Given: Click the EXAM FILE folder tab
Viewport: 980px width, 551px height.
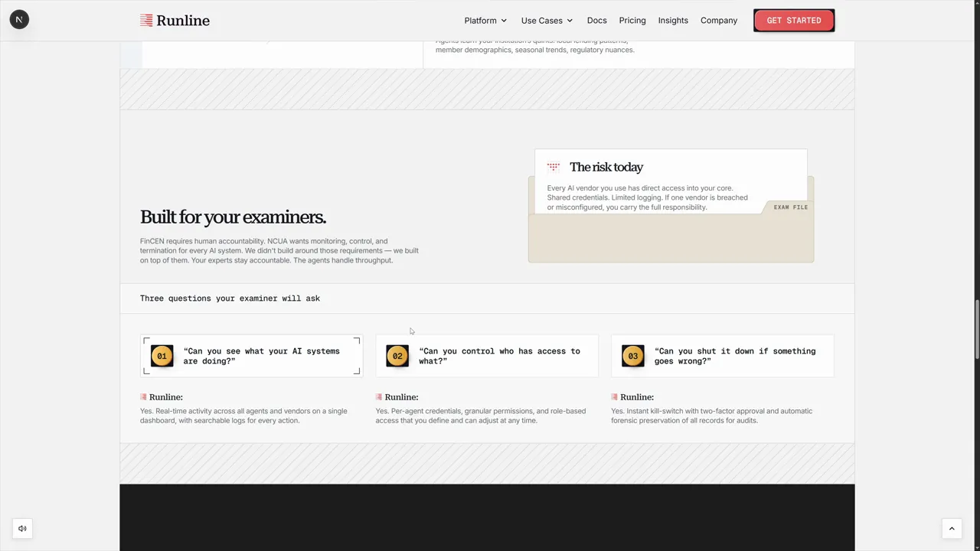Looking at the screenshot, I should tap(790, 207).
